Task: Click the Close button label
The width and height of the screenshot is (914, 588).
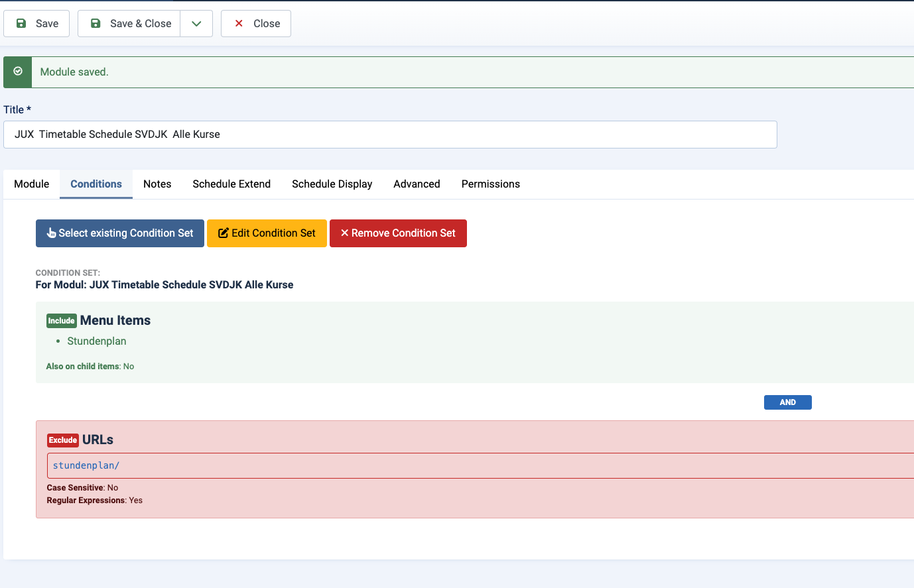Action: point(267,23)
